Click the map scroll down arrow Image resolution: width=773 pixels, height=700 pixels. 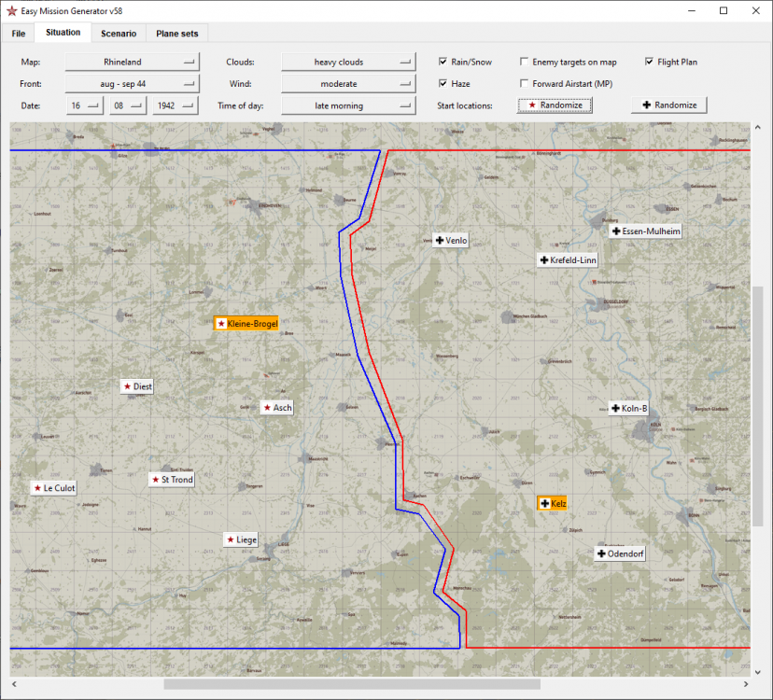[758, 672]
